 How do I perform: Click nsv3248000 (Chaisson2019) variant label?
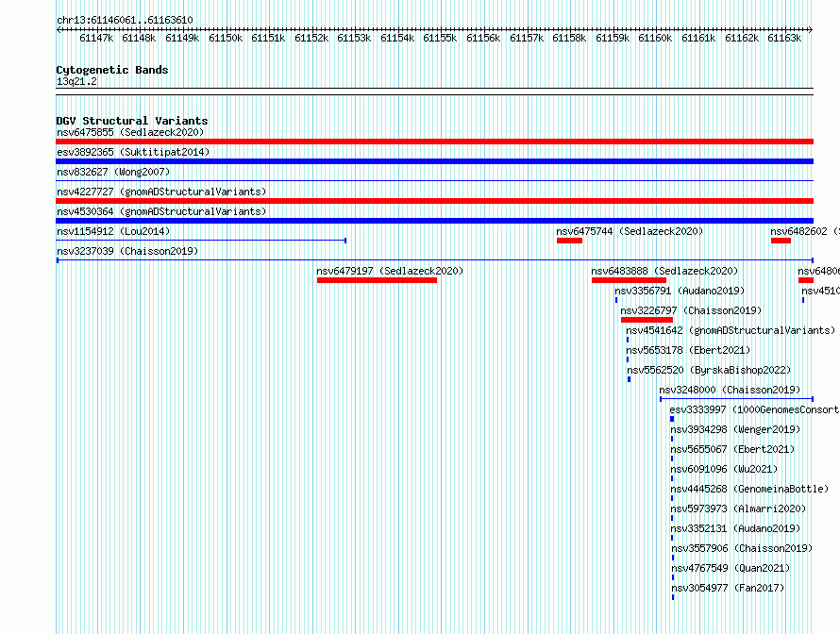pyautogui.click(x=730, y=390)
